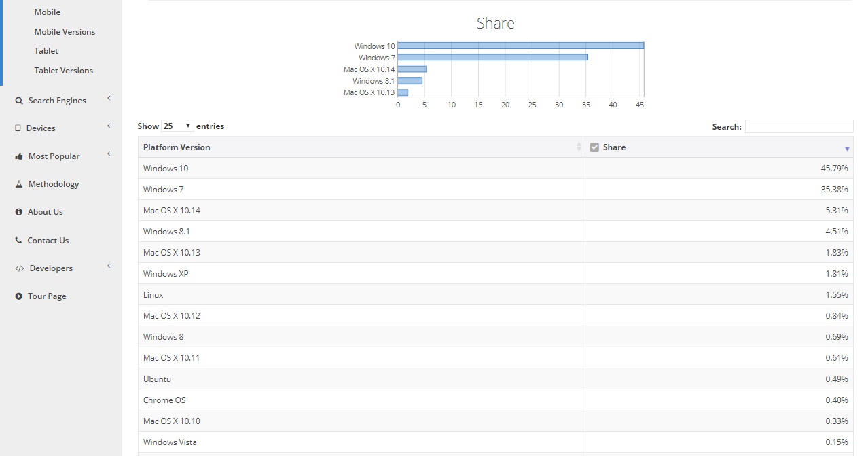Open the Mobile sidebar item
The image size is (868, 456).
[48, 12]
